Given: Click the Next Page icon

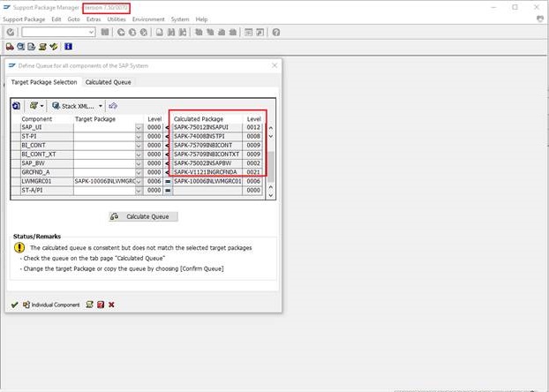Looking at the screenshot, I should coord(222,33).
